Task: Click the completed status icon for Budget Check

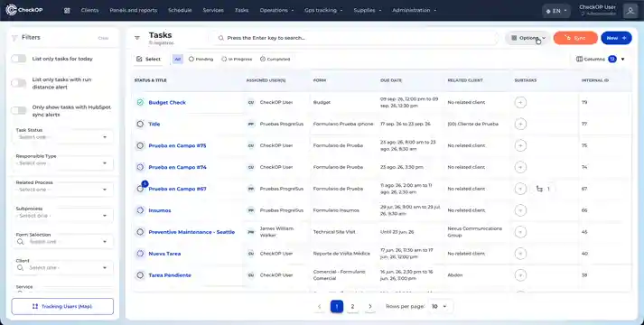Action: pyautogui.click(x=140, y=102)
